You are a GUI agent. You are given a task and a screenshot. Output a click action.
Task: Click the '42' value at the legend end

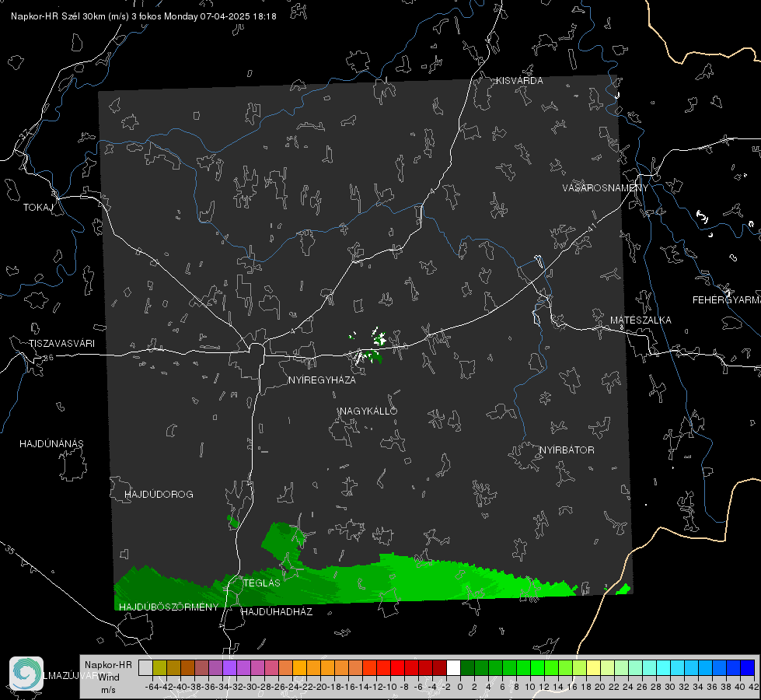pyautogui.click(x=753, y=687)
